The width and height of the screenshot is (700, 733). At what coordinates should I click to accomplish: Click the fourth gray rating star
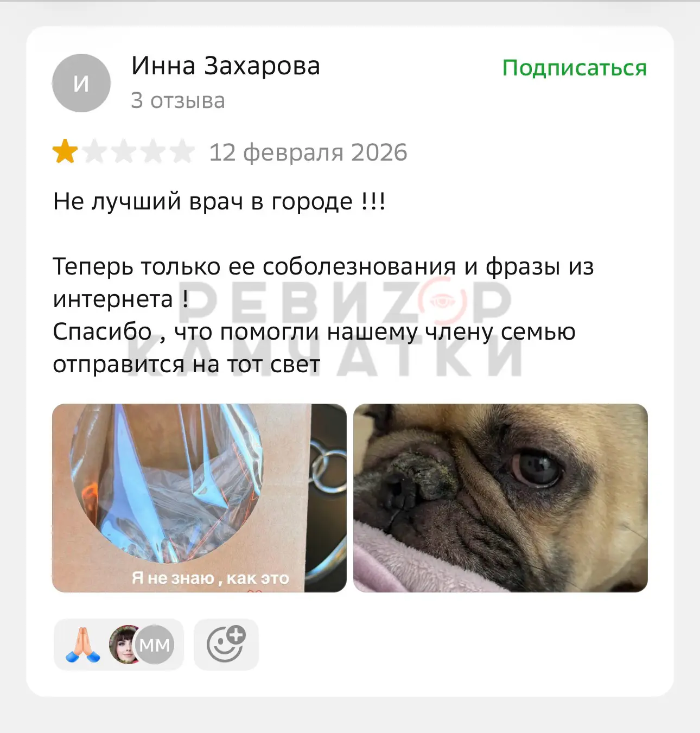[153, 152]
